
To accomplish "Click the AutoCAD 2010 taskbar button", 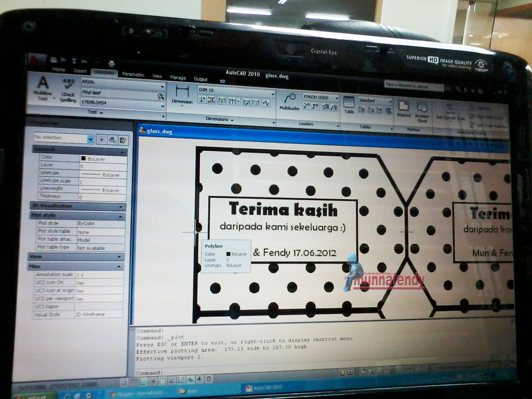I will [x=266, y=387].
